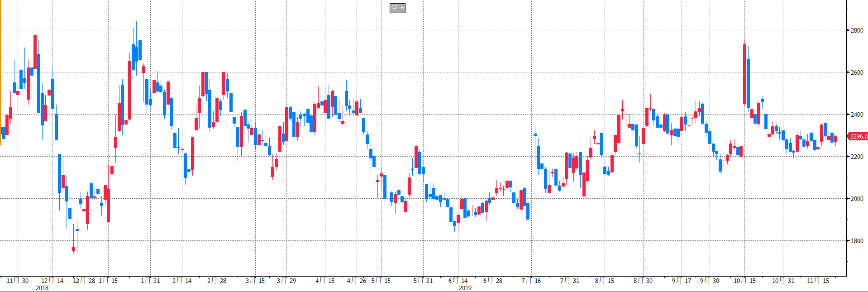Click the 2600 price axis label
This screenshot has width=868, height=292.
coord(857,72)
